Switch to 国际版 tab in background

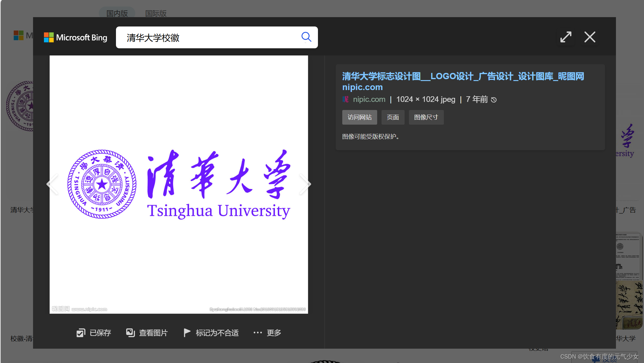click(156, 13)
